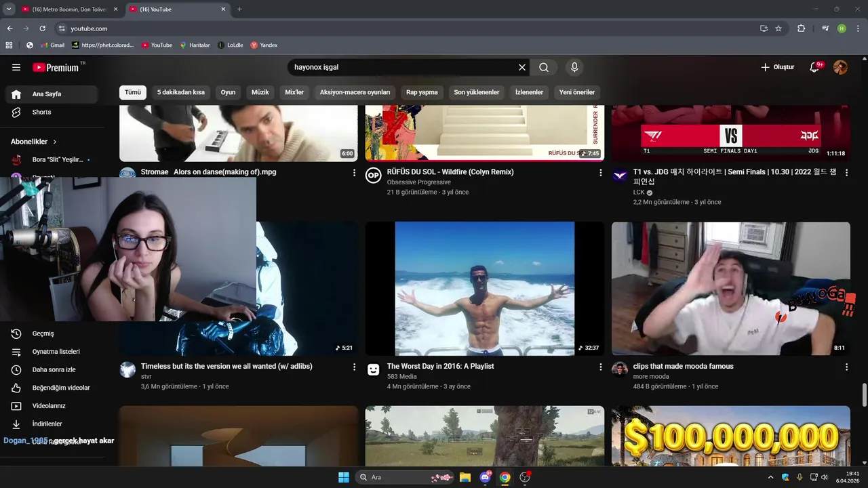Go to Ana Sayfa in the sidebar
Viewport: 868px width, 488px height.
52,94
